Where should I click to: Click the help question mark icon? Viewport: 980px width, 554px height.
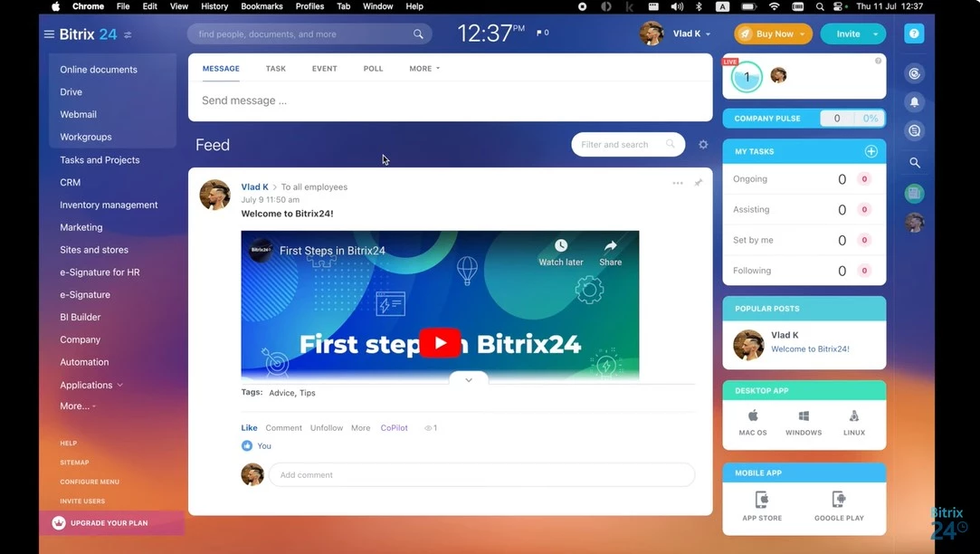click(914, 33)
